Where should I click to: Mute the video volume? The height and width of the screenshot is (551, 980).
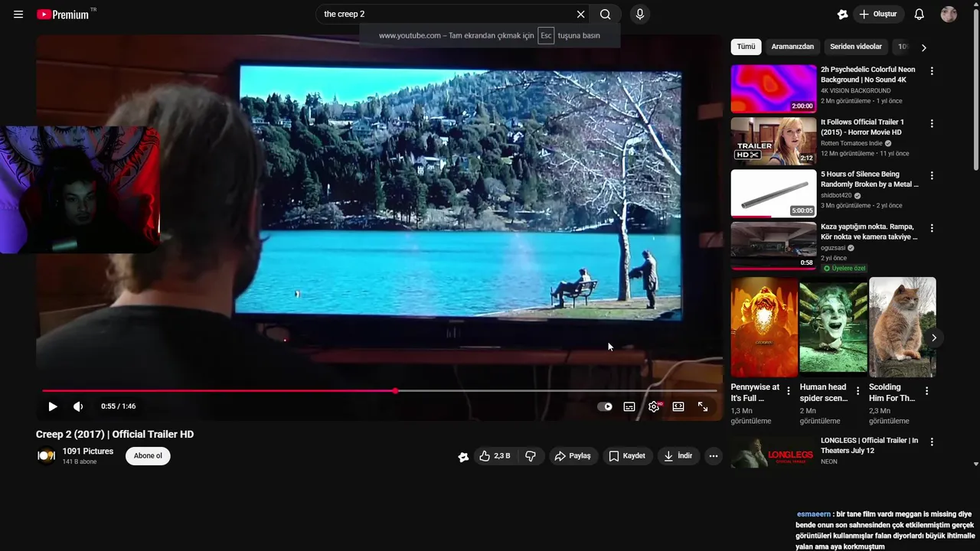[x=78, y=406]
